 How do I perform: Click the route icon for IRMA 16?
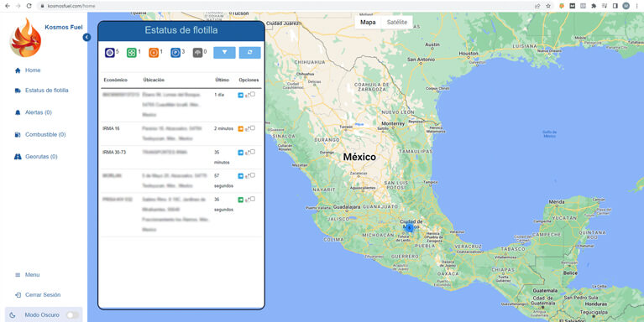[x=247, y=129]
